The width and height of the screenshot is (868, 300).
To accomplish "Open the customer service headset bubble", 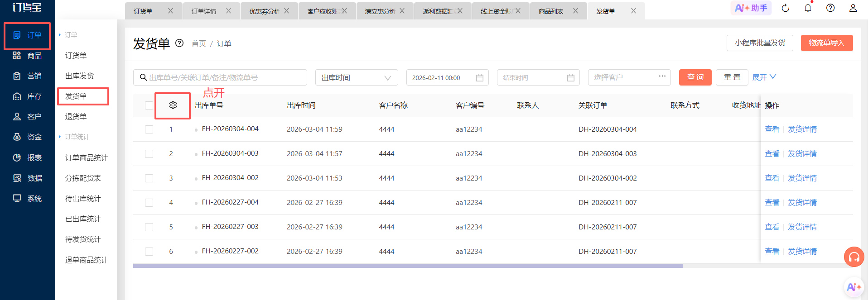I will pyautogui.click(x=854, y=257).
